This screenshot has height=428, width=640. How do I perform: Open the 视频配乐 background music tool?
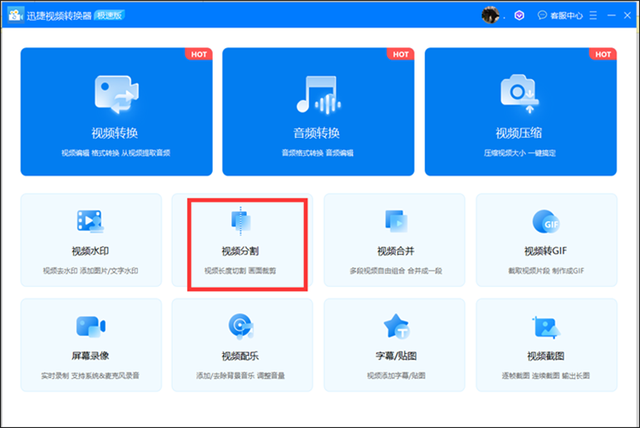[x=241, y=343]
